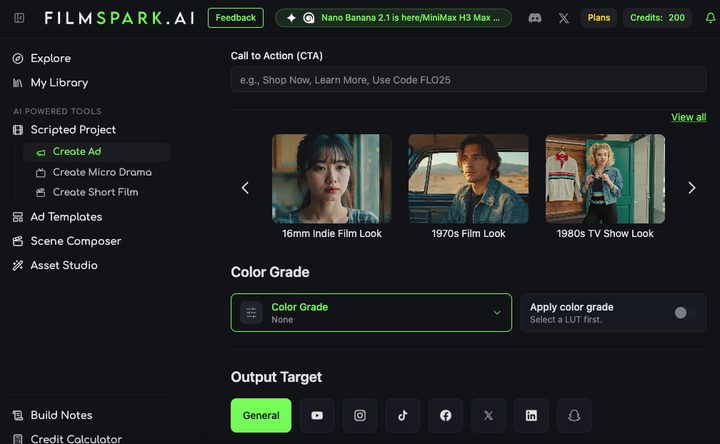Select X output target icon
720x444 pixels.
[488, 416]
